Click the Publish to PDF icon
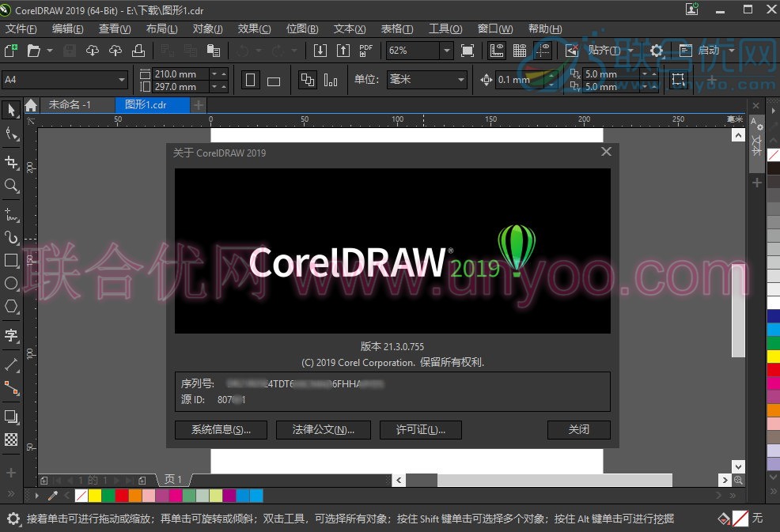Screen dimensions: 780x532 tap(365, 51)
